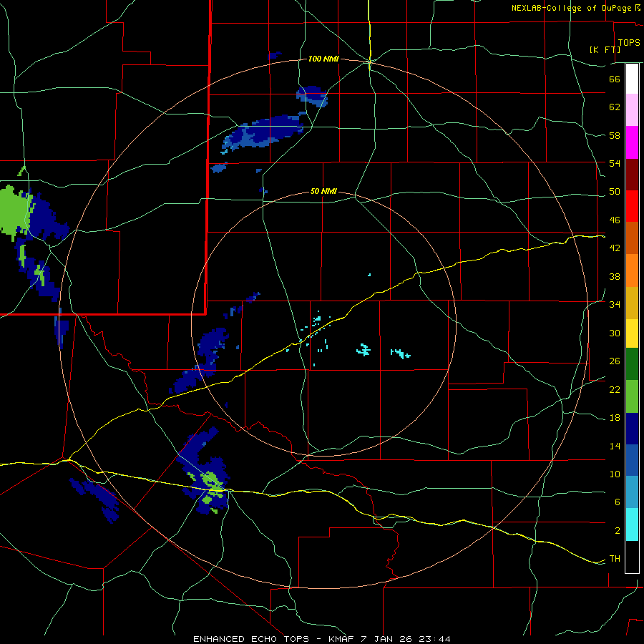Select the navy blue legend swatch

[x=632, y=429]
